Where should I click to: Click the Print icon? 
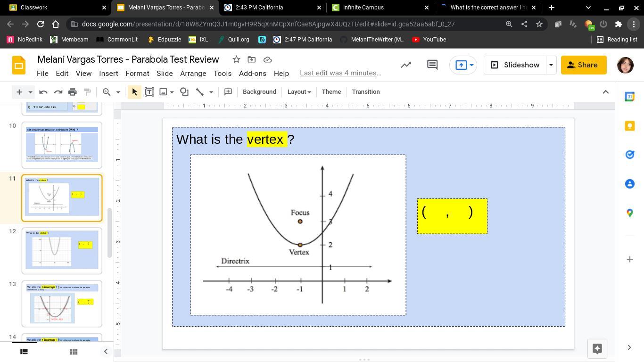[x=72, y=92]
